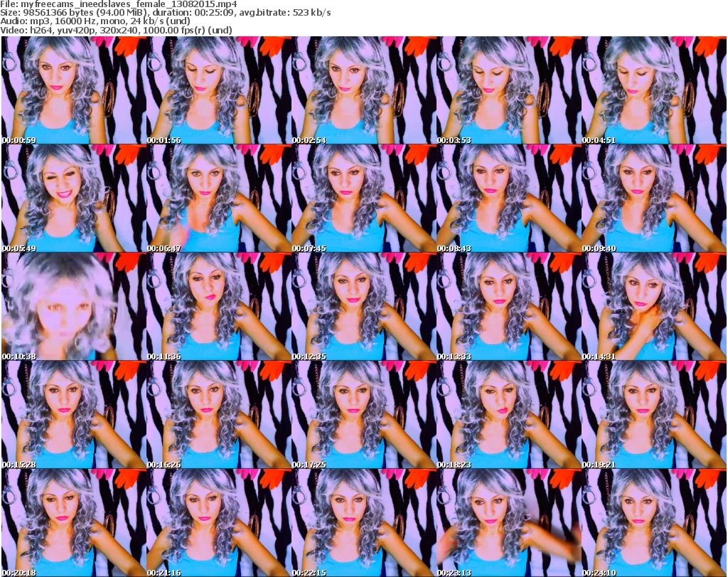Select the thumbnail stamped 00:03:53
728x577 pixels.
pos(508,90)
